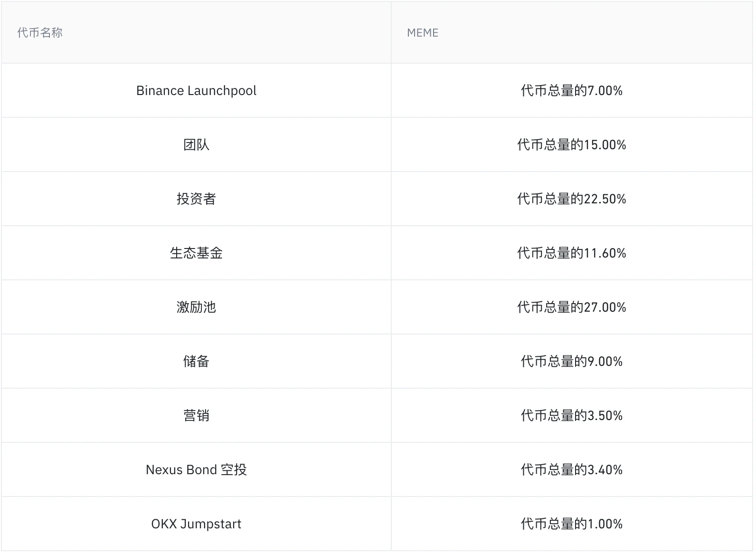This screenshot has height=554, width=756.
Task: Select the 生态基金 row label
Action: [x=196, y=253]
